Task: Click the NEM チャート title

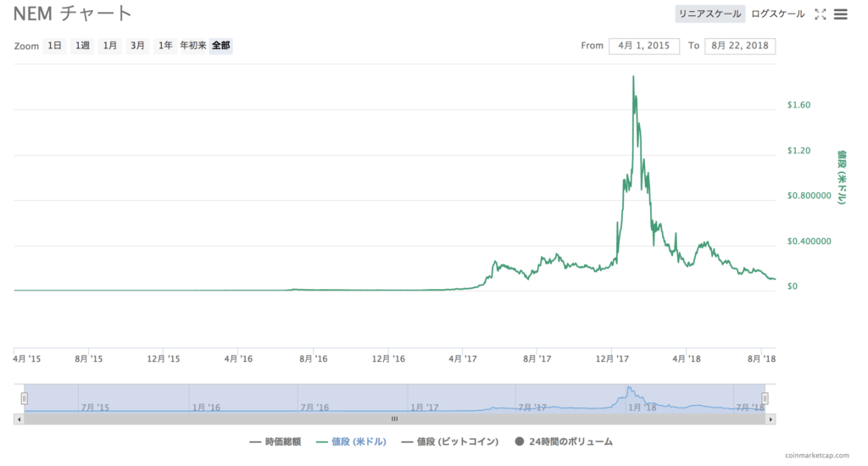Action: 72,14
